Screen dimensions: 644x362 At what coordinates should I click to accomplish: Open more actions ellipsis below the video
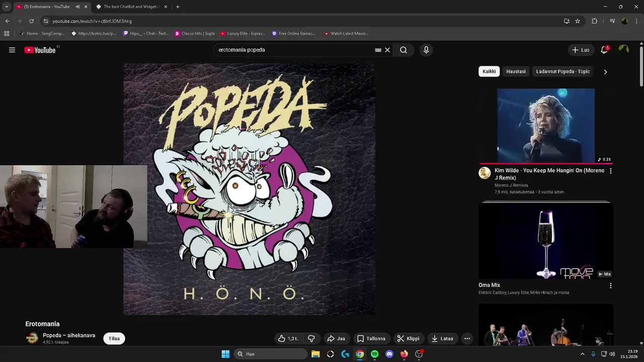pos(467,338)
